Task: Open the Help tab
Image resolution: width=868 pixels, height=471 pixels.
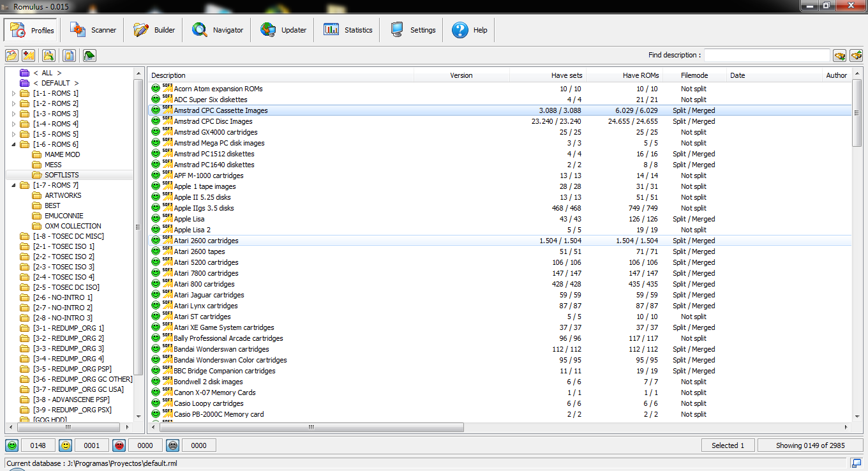Action: click(470, 30)
